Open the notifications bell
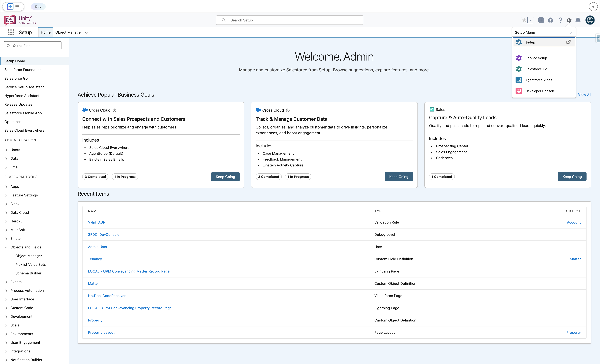600x364 pixels. point(578,20)
